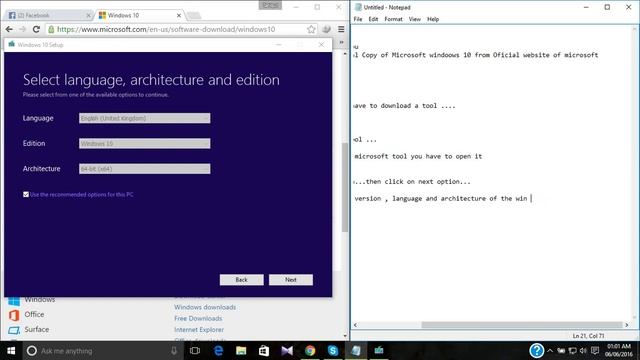Click the browser page vertical scrollbar

(x=345, y=188)
